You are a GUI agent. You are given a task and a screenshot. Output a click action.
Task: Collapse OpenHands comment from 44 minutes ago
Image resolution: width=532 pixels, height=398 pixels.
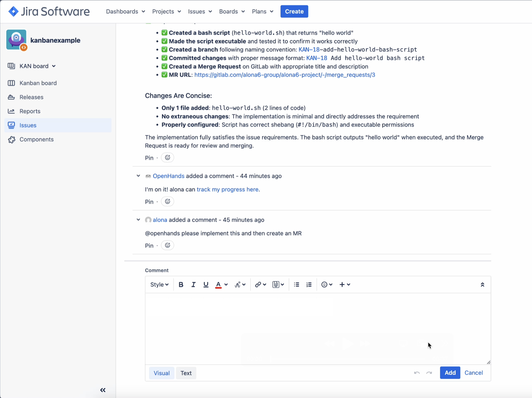click(x=138, y=176)
